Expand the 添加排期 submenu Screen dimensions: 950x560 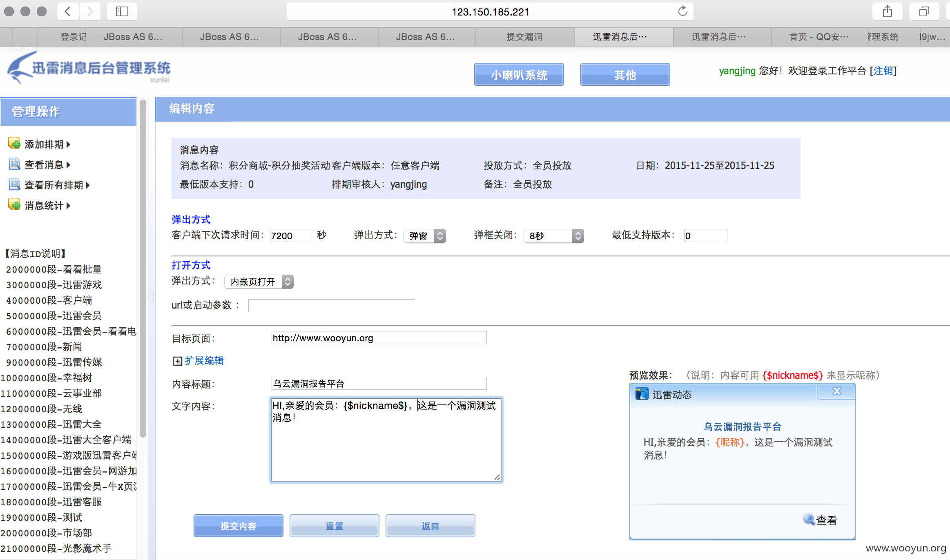coord(68,144)
